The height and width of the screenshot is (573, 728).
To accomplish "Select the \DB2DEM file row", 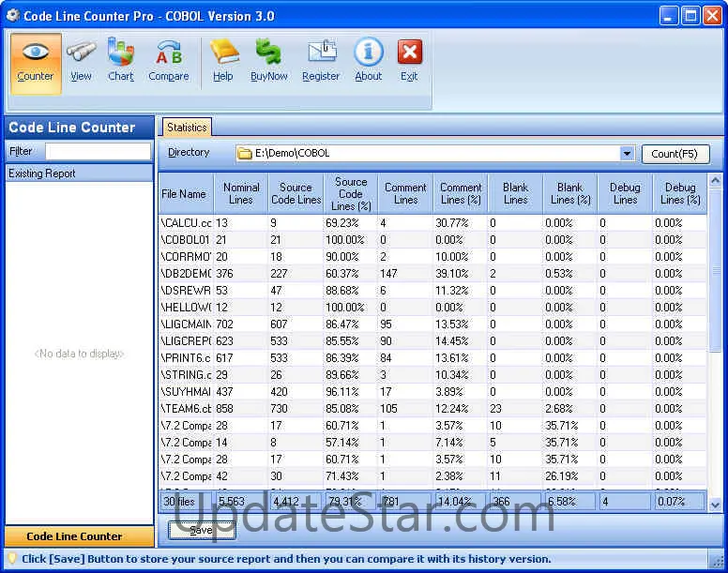I will [x=432, y=274].
